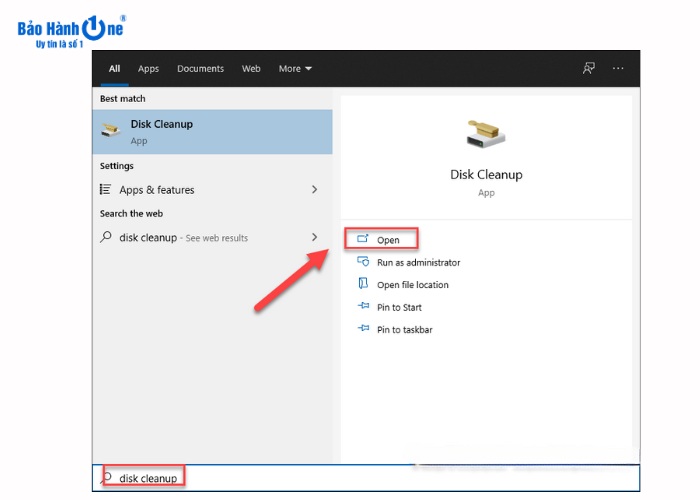
Task: Click the search box containing disk cleanup
Action: point(366,478)
